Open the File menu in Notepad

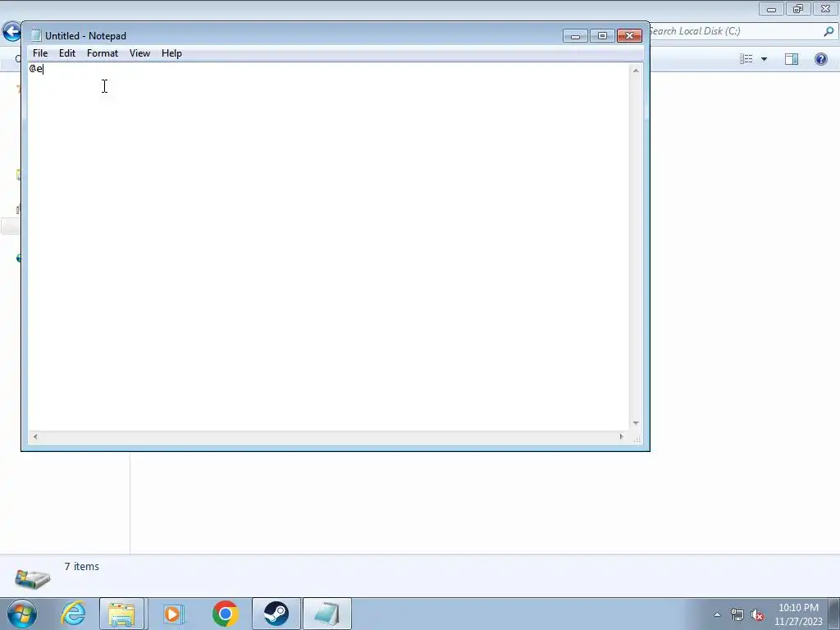[x=40, y=53]
